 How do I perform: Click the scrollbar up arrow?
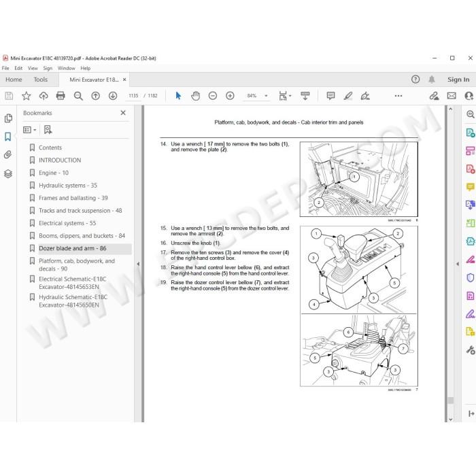tap(450, 109)
